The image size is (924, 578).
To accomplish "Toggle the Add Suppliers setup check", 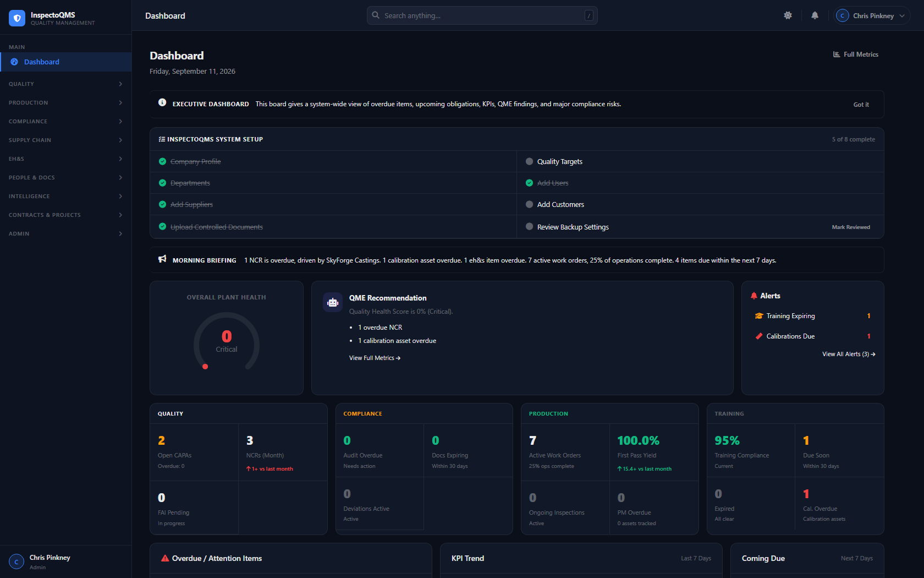I will pyautogui.click(x=162, y=204).
